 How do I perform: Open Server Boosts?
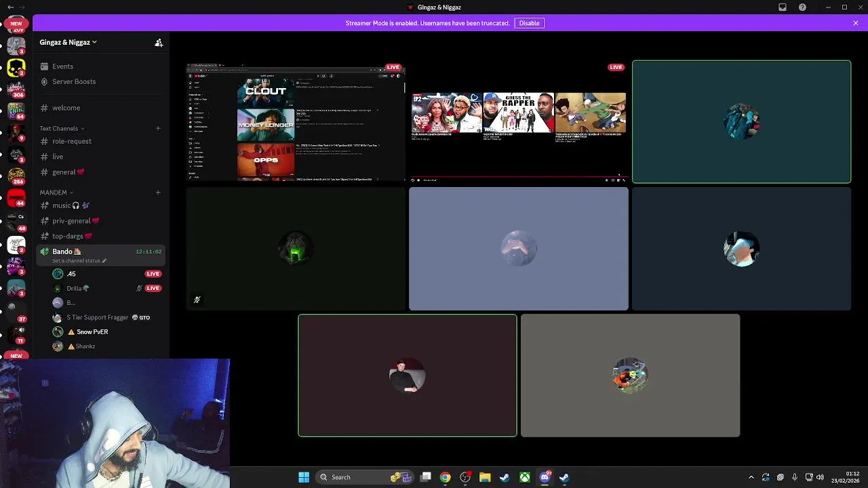(x=100, y=81)
